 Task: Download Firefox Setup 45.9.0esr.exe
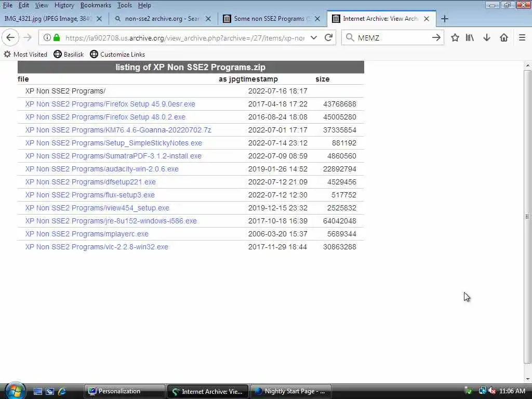(x=110, y=104)
